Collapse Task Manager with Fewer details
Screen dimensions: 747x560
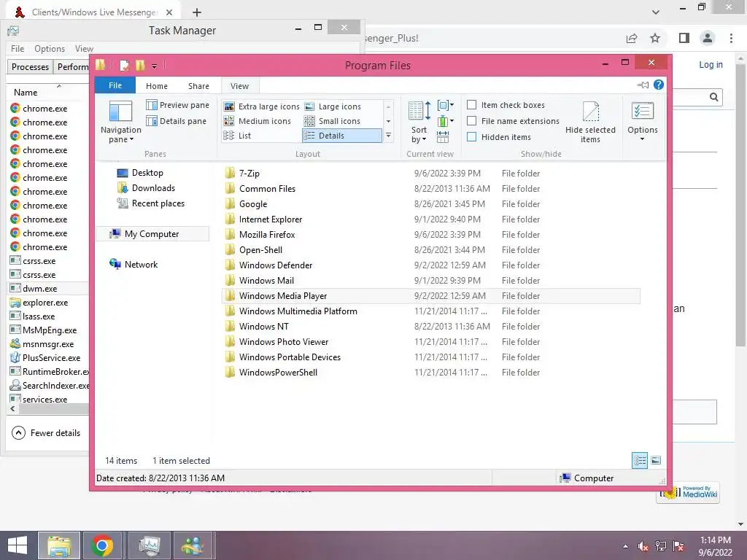click(x=46, y=432)
